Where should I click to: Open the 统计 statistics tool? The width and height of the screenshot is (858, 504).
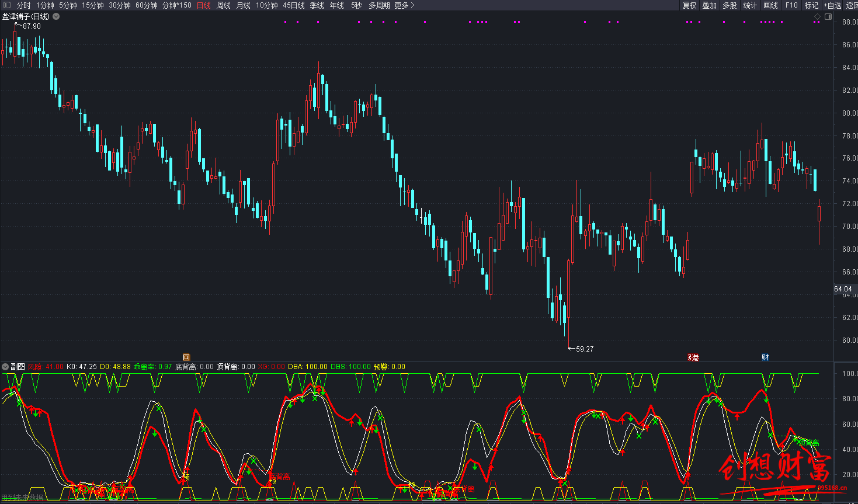[751, 5]
